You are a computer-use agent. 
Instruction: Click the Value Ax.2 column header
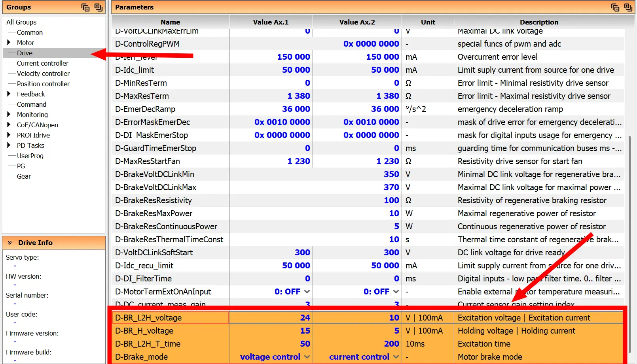click(x=357, y=22)
